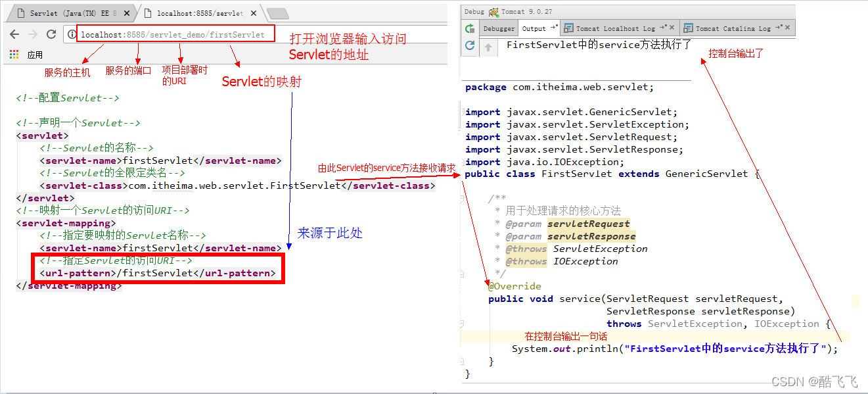Reload the localhost page in browser
This screenshot has width=868, height=394.
click(51, 34)
